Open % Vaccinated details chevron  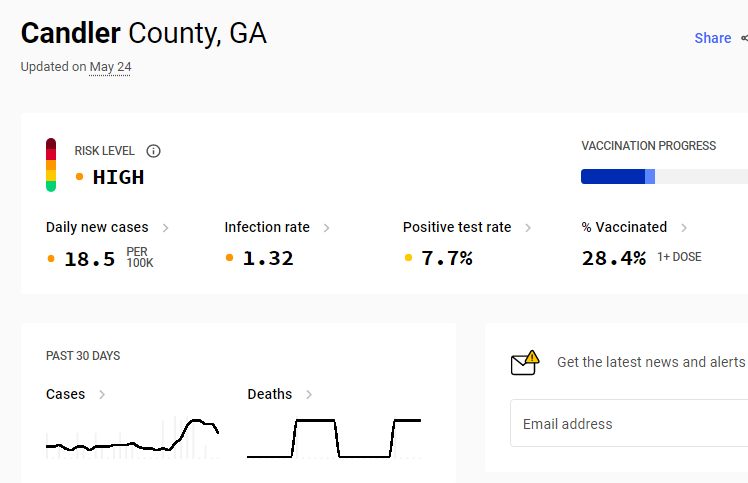684,228
